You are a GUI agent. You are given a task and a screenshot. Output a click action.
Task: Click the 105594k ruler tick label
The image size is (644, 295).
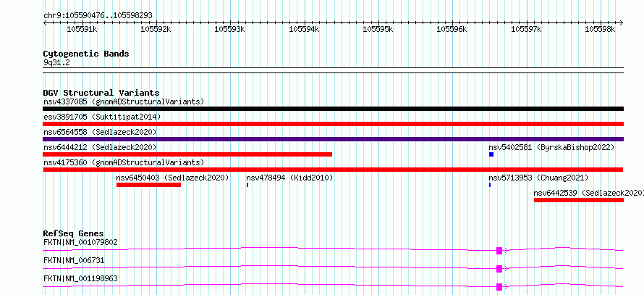pyautogui.click(x=304, y=29)
